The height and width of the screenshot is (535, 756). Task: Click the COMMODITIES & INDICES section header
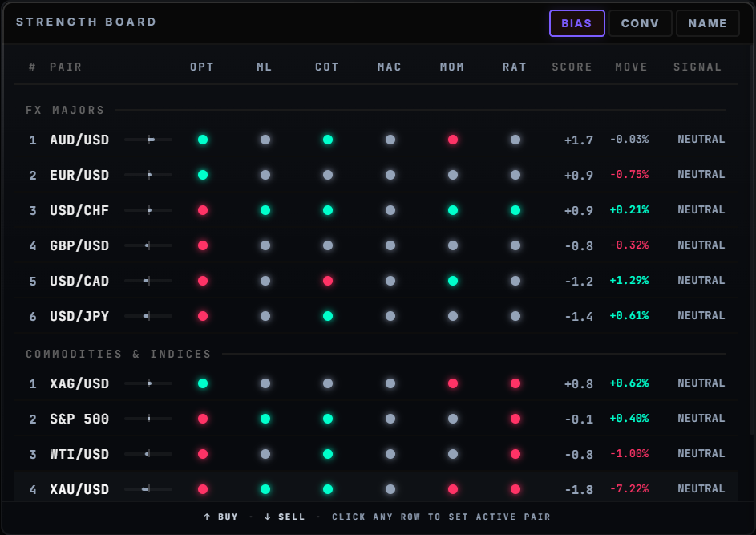click(119, 354)
